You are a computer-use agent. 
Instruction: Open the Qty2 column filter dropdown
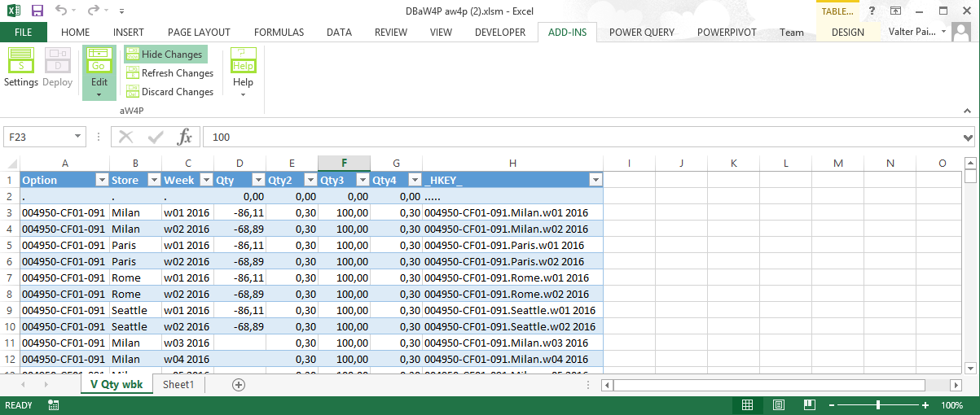[310, 180]
